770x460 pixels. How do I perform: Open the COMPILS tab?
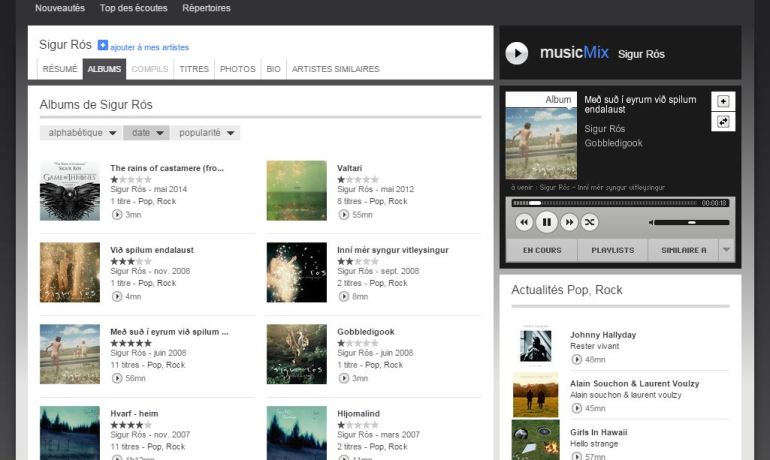pos(150,69)
